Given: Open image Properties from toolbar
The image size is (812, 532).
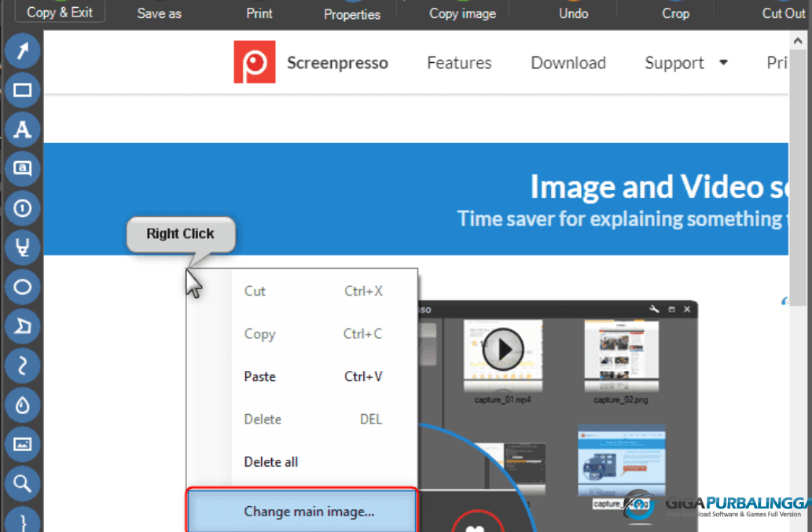Looking at the screenshot, I should tap(351, 14).
